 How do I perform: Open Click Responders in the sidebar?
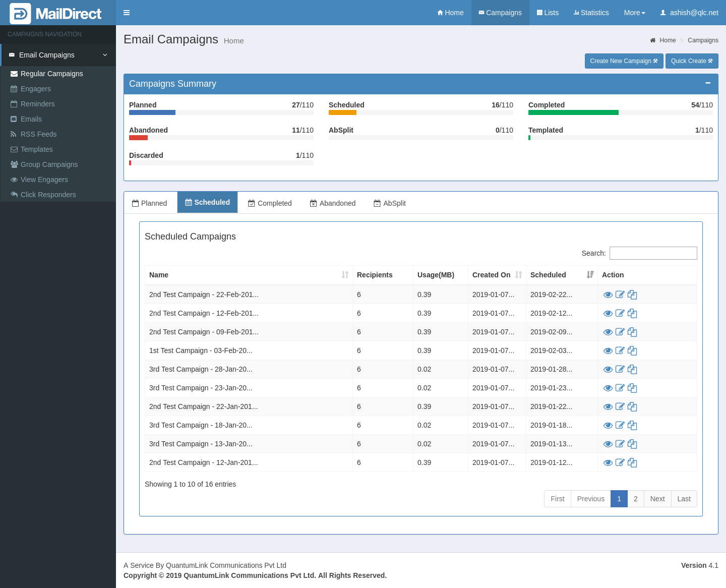(48, 195)
